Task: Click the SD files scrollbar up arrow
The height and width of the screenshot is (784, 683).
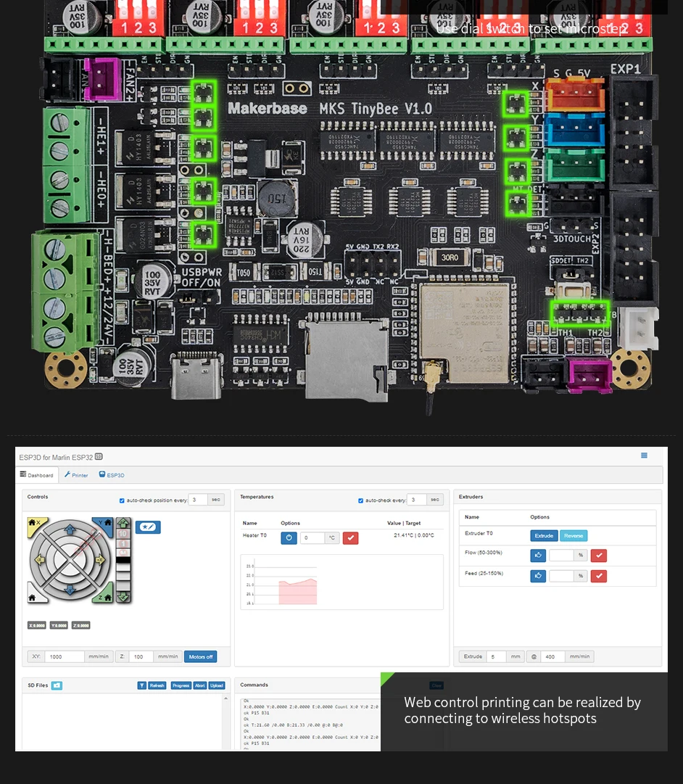Action: 225,698
